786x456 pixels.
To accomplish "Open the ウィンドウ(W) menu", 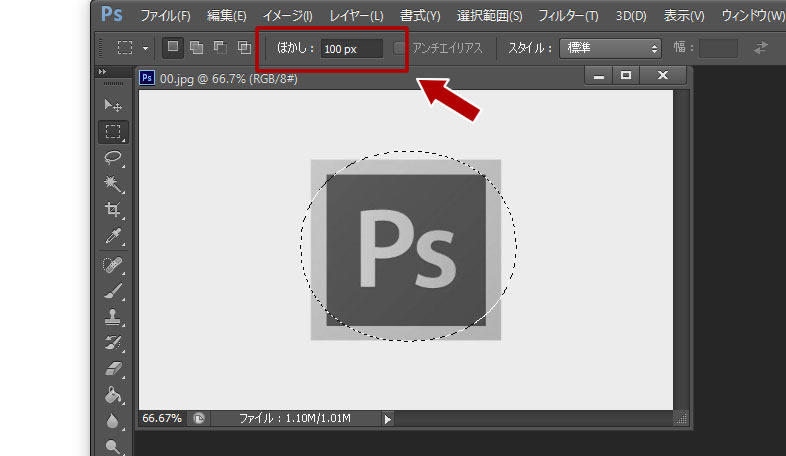I will pyautogui.click(x=753, y=16).
